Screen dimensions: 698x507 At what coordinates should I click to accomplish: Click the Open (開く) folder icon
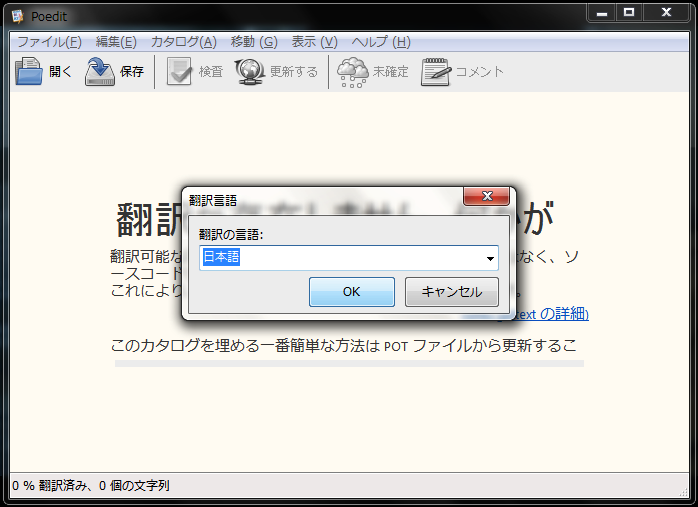pyautogui.click(x=29, y=72)
